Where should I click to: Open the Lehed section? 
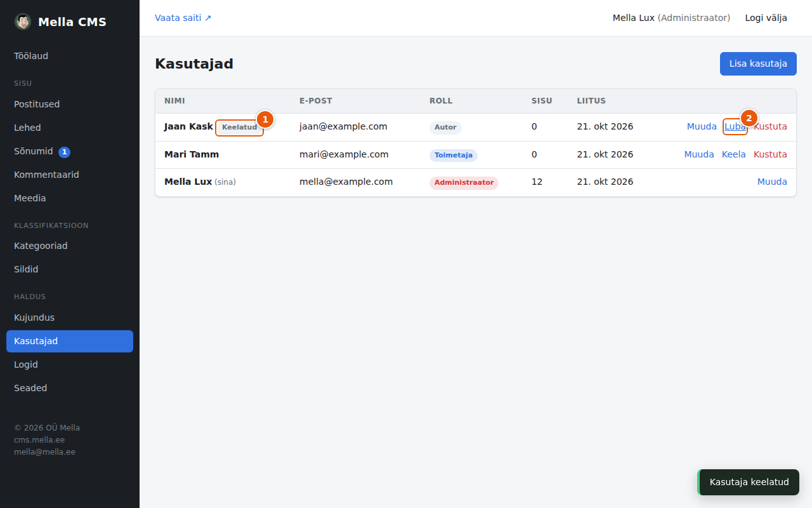(x=70, y=128)
